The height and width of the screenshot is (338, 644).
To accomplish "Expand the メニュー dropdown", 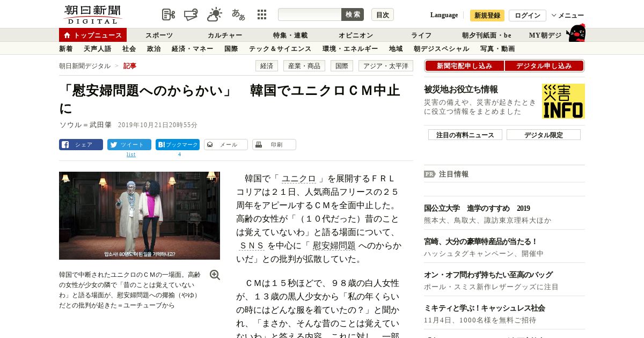I will [568, 16].
